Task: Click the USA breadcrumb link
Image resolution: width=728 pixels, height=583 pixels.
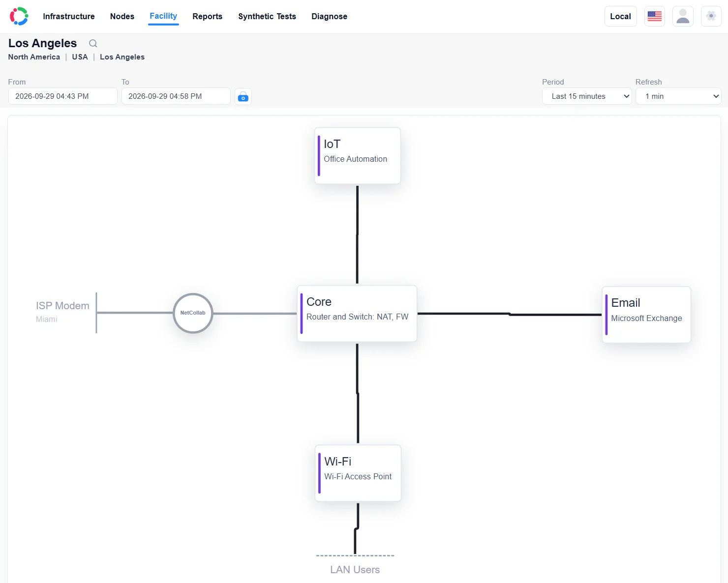Action: [80, 57]
